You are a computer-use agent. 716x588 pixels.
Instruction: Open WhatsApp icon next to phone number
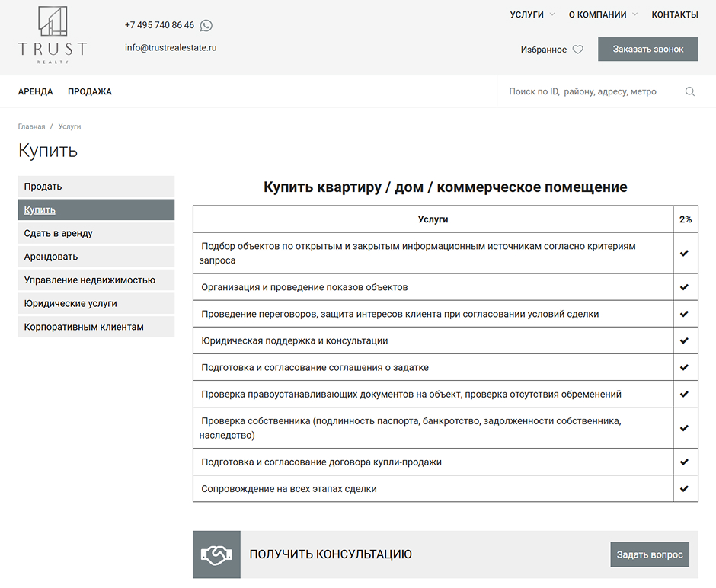pos(206,26)
